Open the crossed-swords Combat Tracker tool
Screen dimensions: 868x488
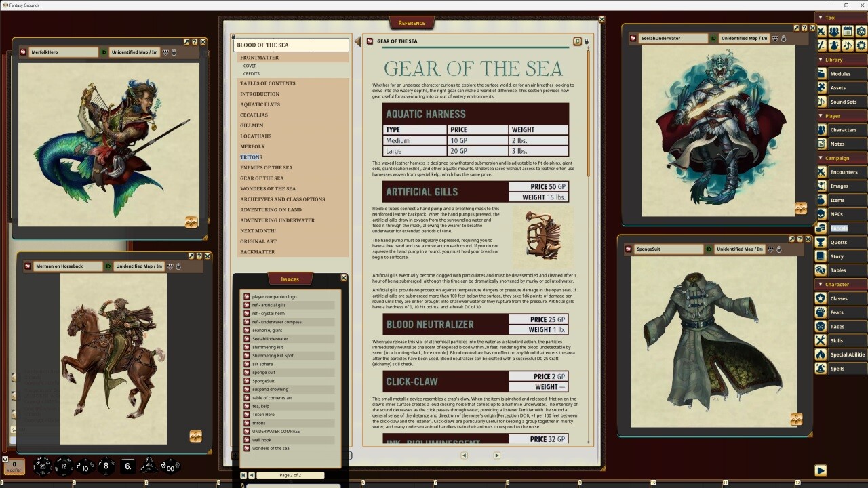pos(822,30)
